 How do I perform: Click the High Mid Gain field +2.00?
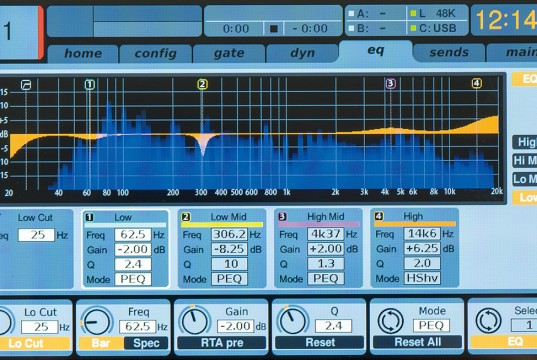[x=326, y=249]
